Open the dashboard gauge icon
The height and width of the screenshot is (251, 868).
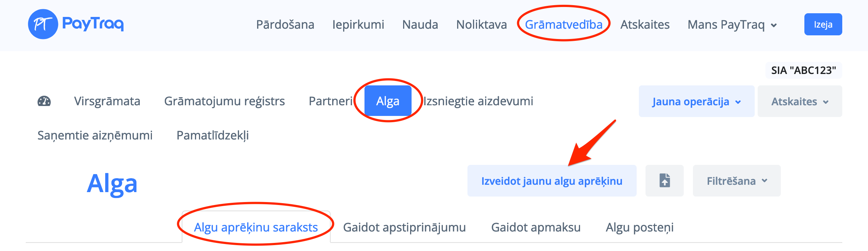pos(44,101)
